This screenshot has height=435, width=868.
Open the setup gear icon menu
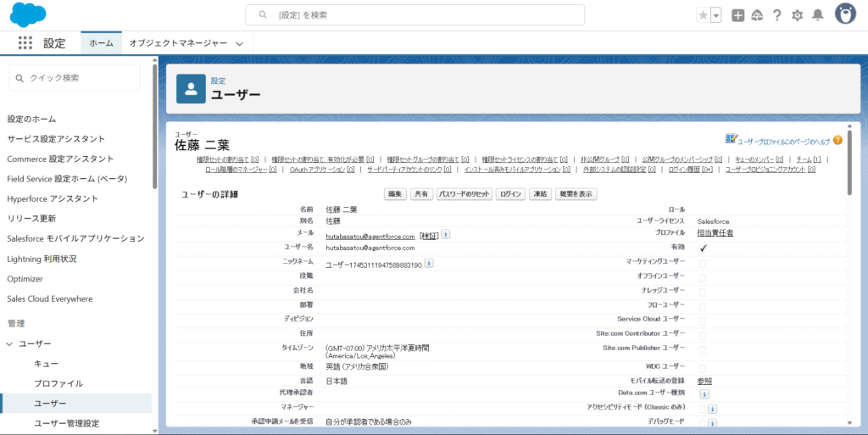point(797,15)
